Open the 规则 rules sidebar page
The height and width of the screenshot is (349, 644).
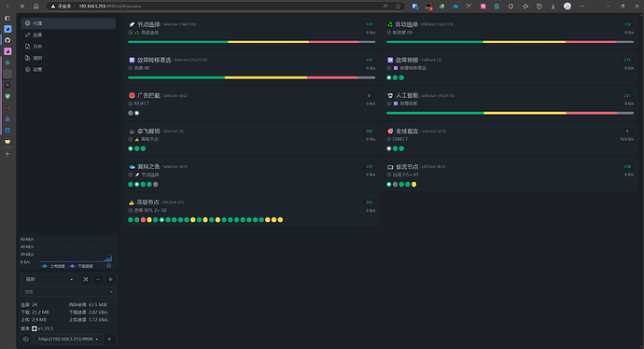(68, 58)
